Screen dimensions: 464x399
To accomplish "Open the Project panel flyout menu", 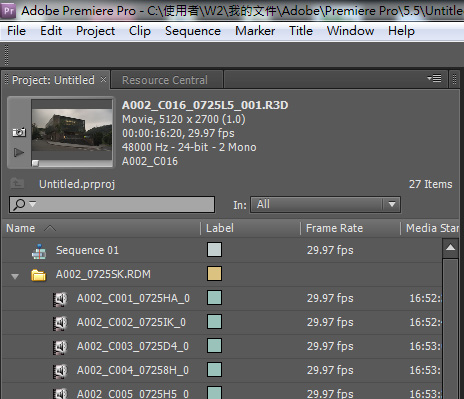I will coord(434,78).
